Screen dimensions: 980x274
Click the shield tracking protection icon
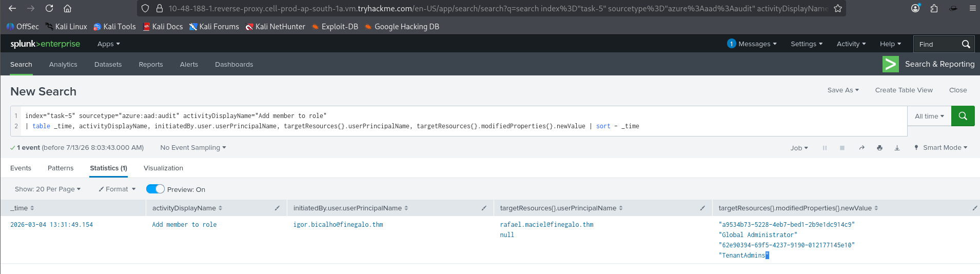(145, 8)
